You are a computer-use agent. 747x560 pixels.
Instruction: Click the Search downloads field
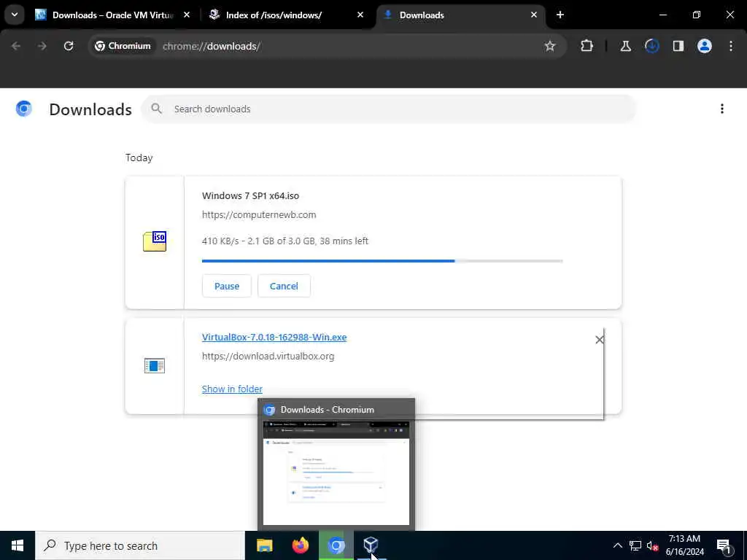point(389,109)
